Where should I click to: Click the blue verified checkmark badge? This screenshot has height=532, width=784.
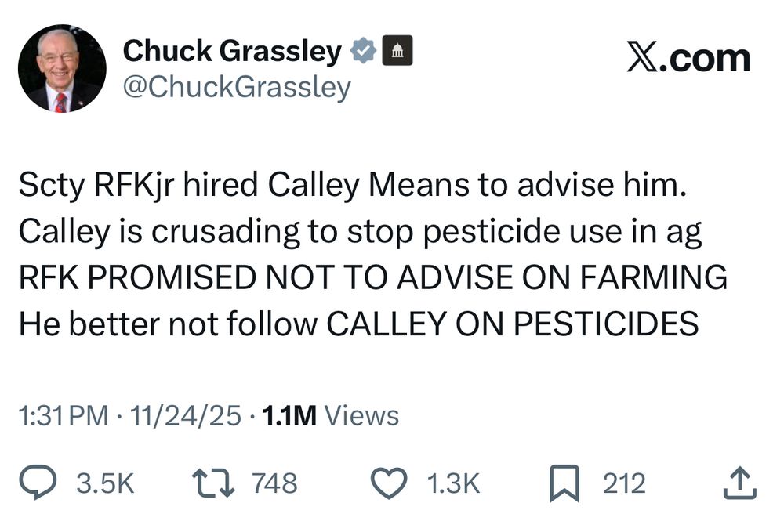pyautogui.click(x=362, y=50)
